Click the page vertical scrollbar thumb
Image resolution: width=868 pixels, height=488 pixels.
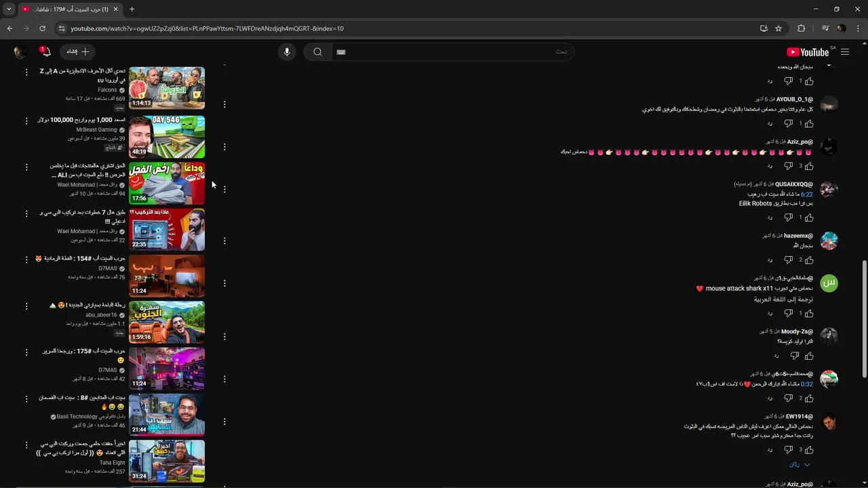(864, 319)
